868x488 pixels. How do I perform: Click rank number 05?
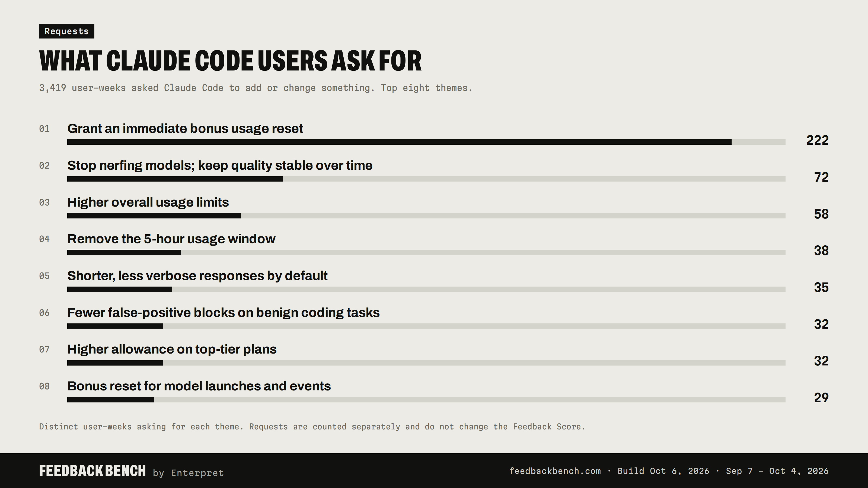[x=44, y=276]
